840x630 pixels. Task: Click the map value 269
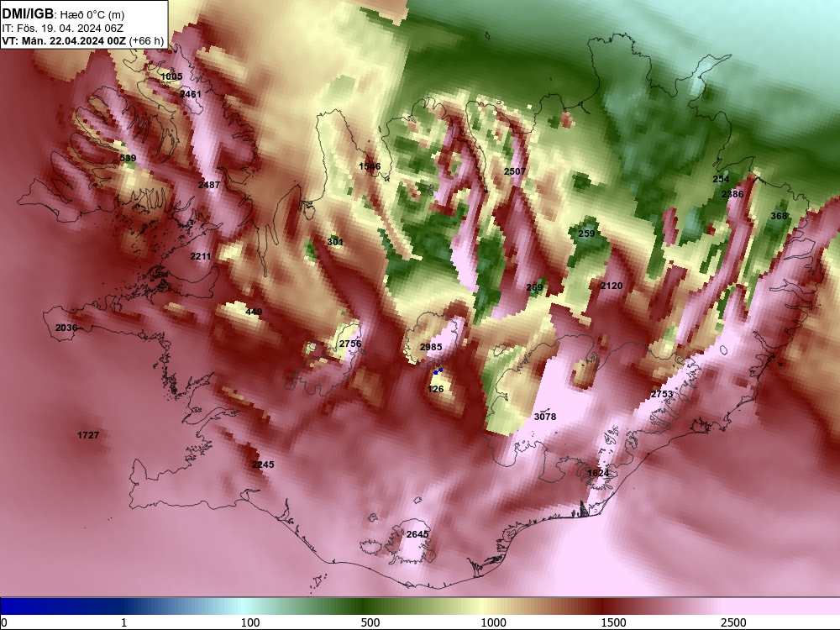click(534, 287)
